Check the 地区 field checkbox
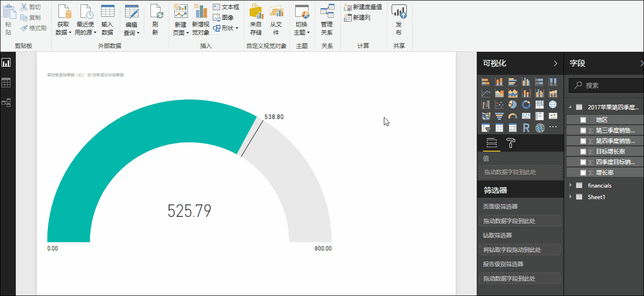Screen dimensions: 644x296 583,120
